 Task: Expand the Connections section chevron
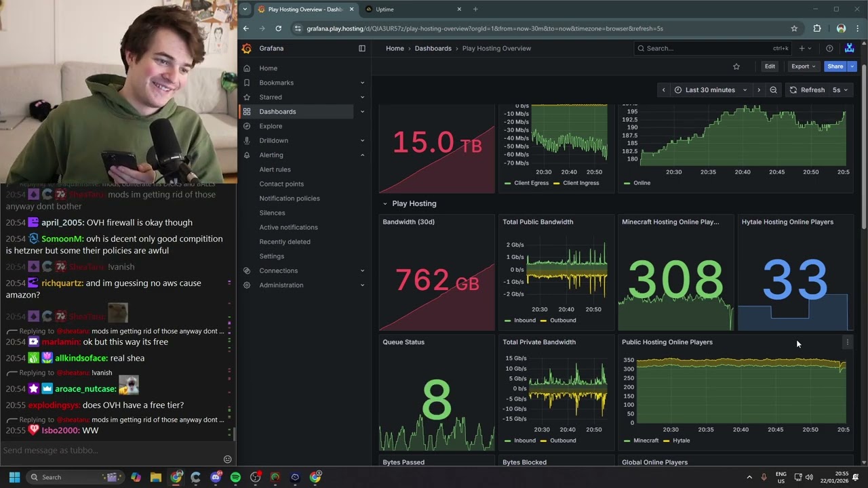[x=362, y=270]
